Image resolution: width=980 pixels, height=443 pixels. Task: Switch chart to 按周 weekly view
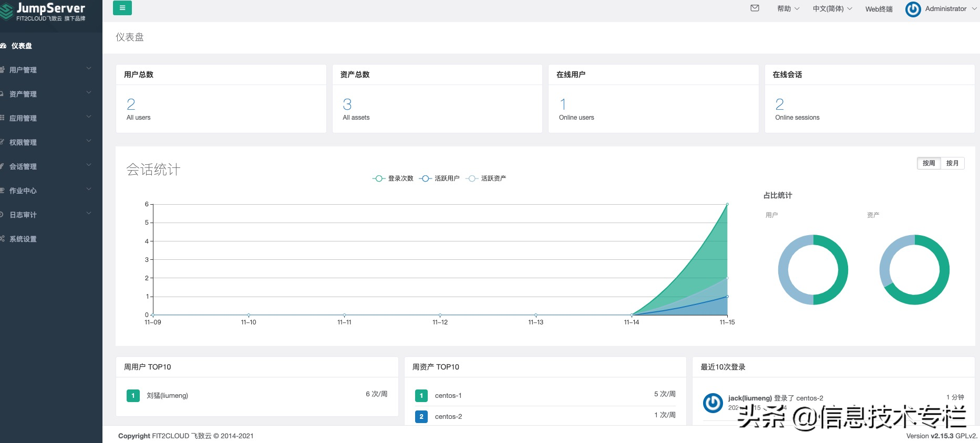(929, 163)
